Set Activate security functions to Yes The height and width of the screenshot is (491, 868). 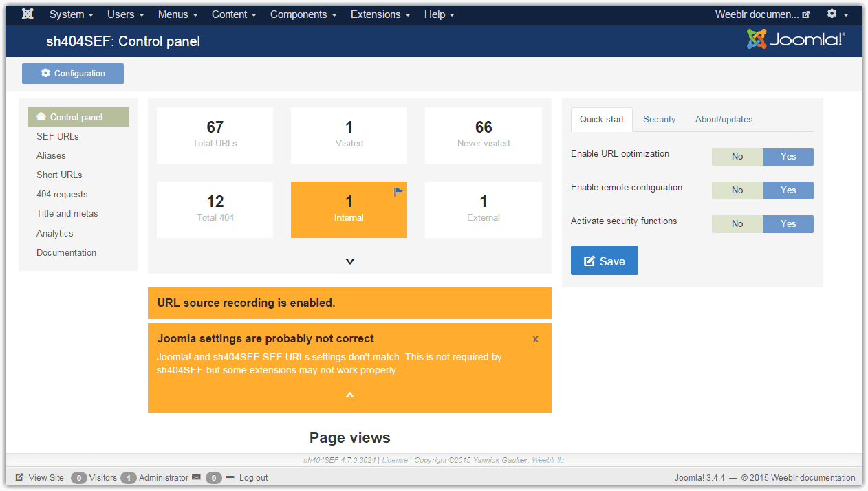tap(788, 224)
